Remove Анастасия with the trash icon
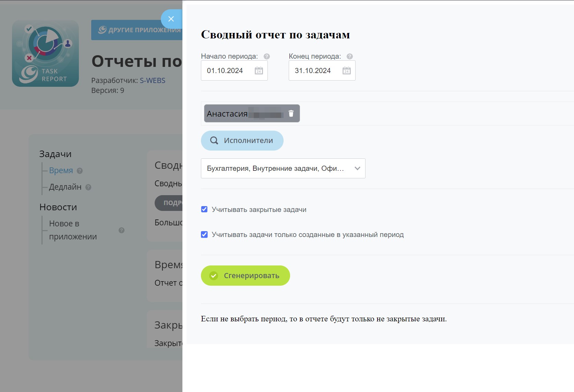Viewport: 574px width, 392px height. [291, 114]
